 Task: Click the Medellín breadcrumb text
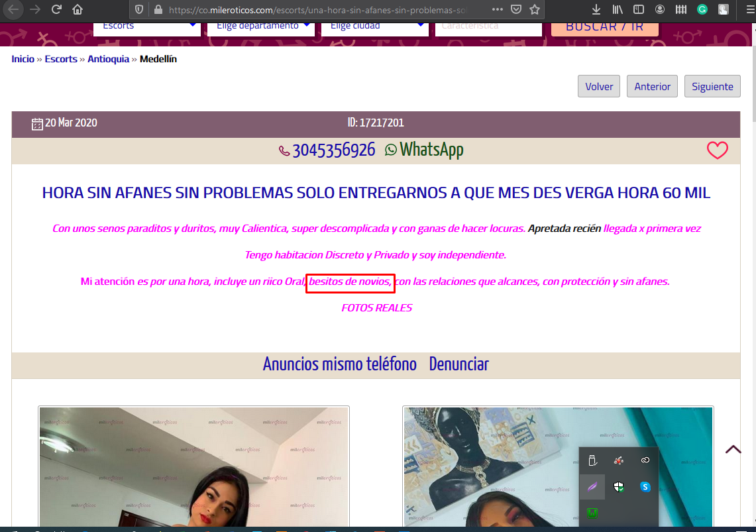point(158,59)
